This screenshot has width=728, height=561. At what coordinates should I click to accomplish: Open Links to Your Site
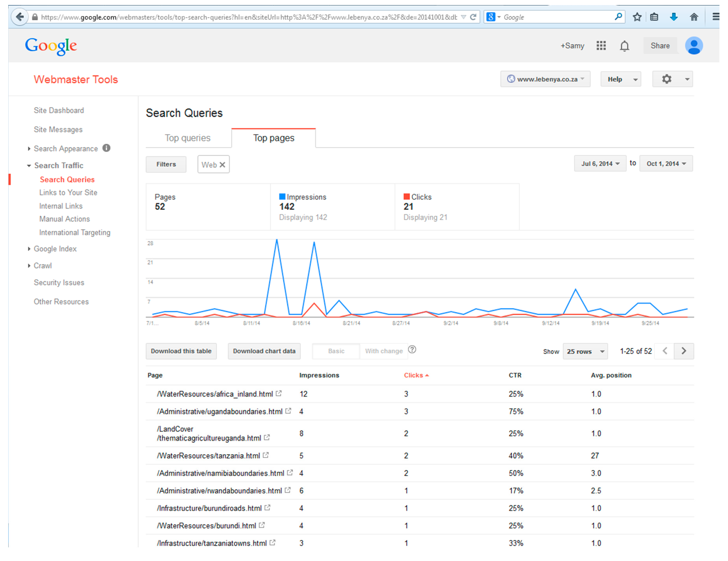point(68,193)
